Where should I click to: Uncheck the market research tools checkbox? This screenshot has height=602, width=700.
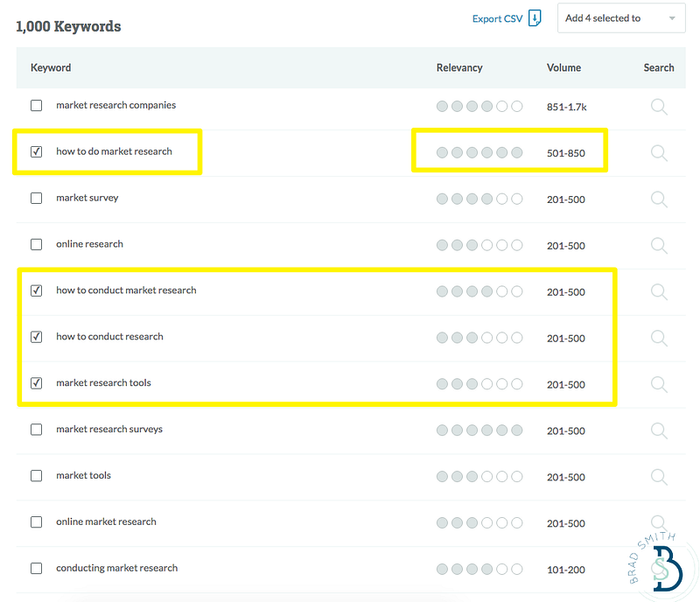(x=36, y=383)
